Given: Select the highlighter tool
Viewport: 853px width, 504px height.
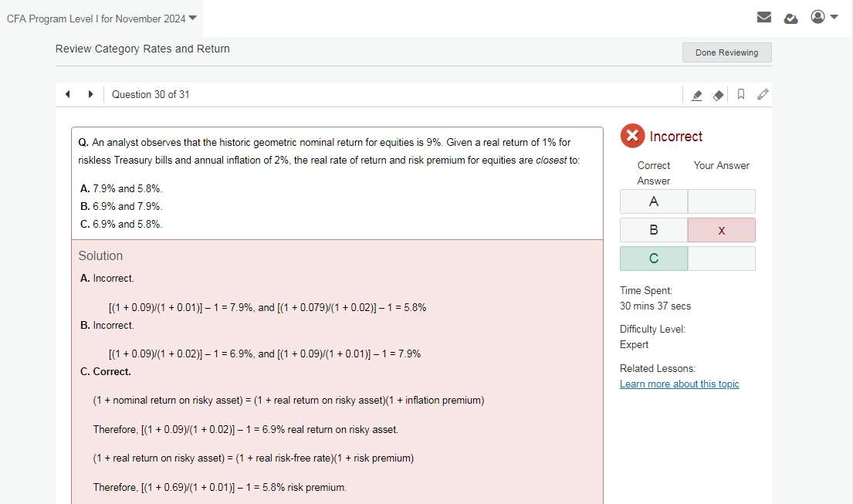Looking at the screenshot, I should 696,95.
